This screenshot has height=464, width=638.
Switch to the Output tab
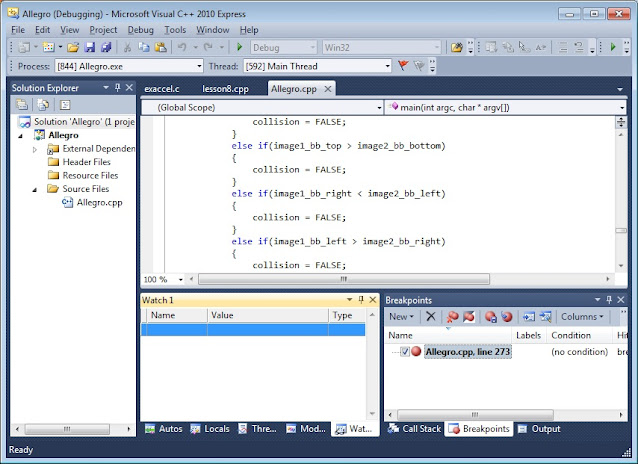(x=540, y=429)
